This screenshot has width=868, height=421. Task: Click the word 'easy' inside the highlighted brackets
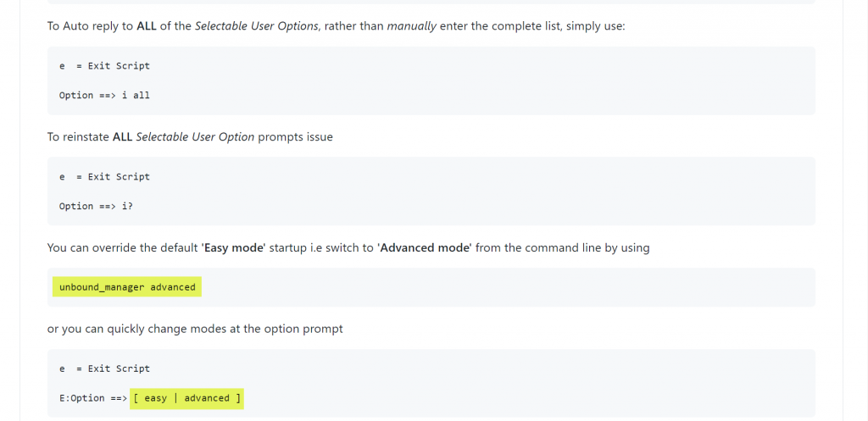(x=156, y=398)
